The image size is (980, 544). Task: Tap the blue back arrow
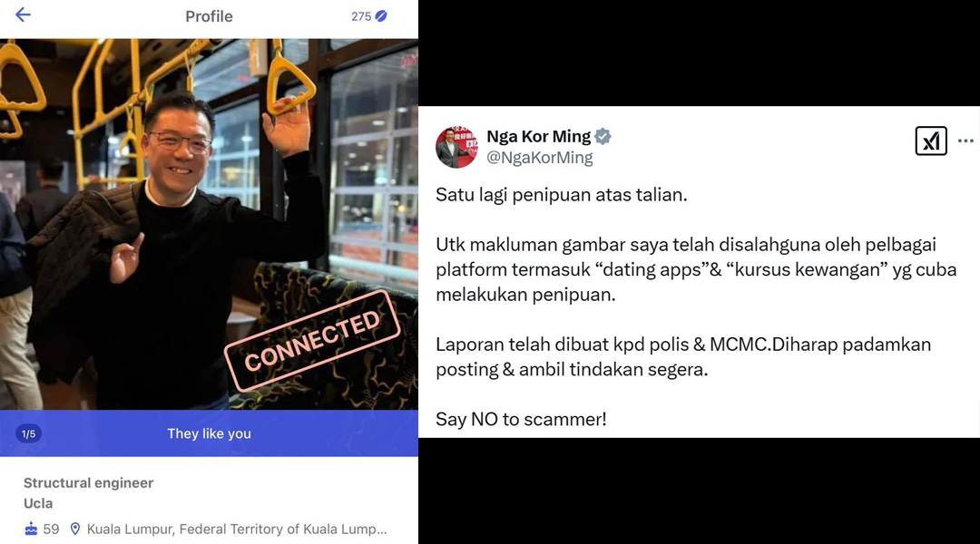pyautogui.click(x=23, y=15)
